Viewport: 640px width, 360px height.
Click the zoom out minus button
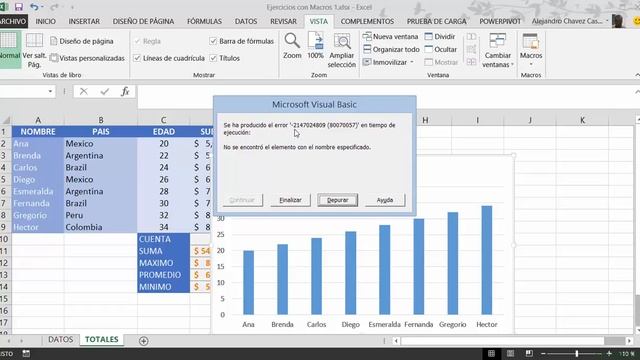click(543, 354)
